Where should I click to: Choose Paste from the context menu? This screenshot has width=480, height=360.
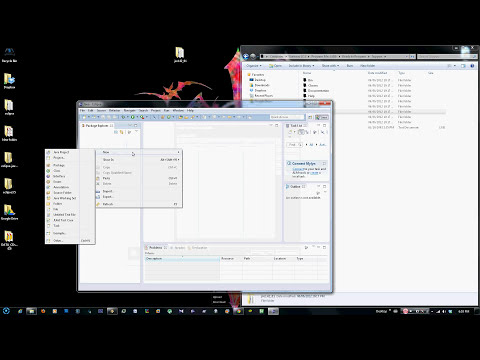point(139,178)
